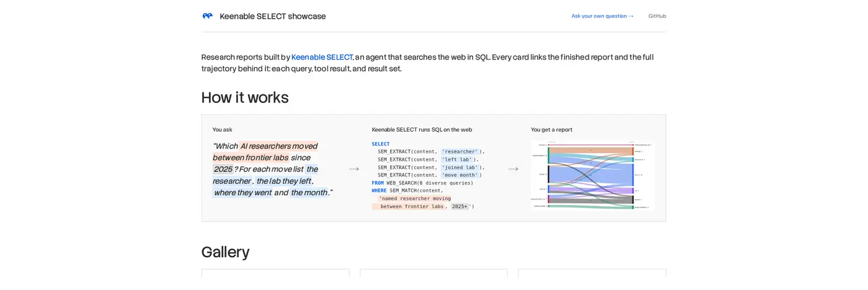Click the Gallery heading

(x=225, y=252)
